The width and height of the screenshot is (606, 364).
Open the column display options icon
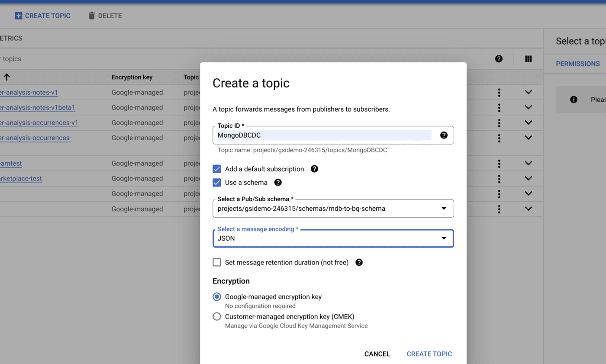[x=528, y=59]
